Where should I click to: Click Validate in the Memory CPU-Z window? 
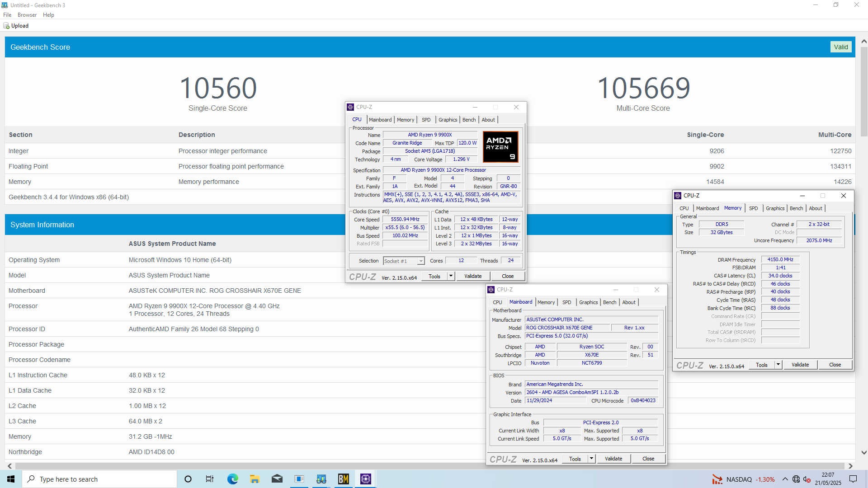[800, 365]
